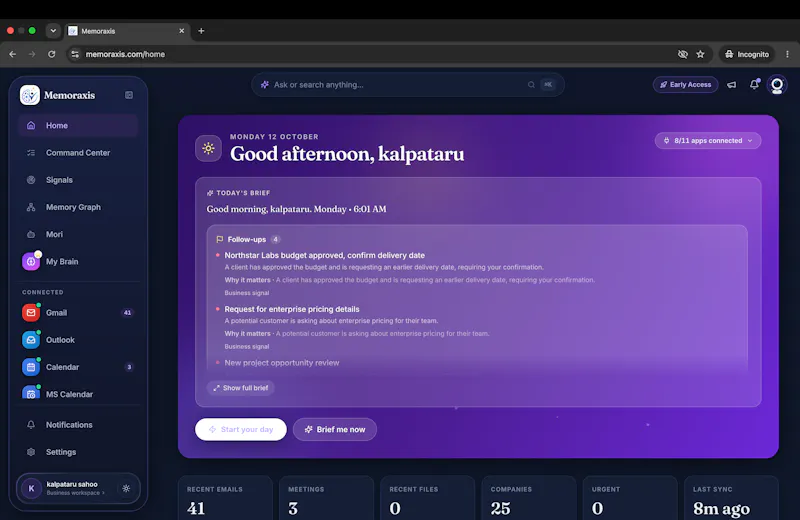The width and height of the screenshot is (800, 520).
Task: Open announcements megaphone icon
Action: tap(732, 85)
